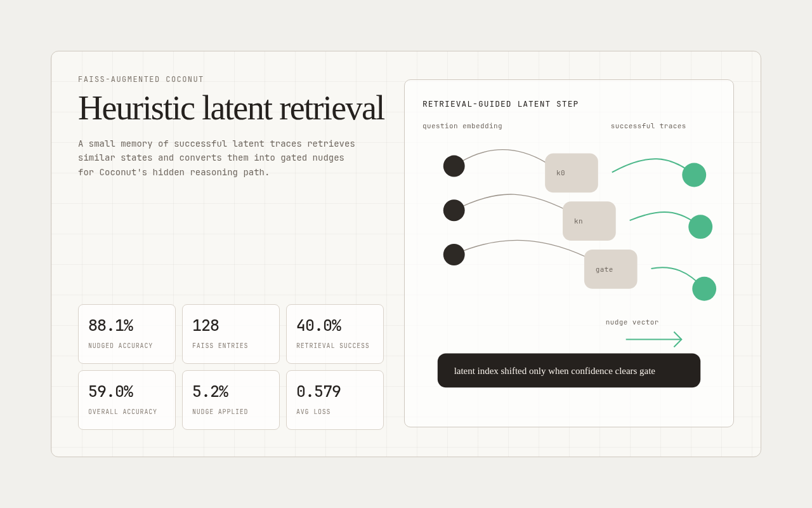This screenshot has width=812, height=508.
Task: Click the 'nudge vector' label
Action: tap(632, 322)
